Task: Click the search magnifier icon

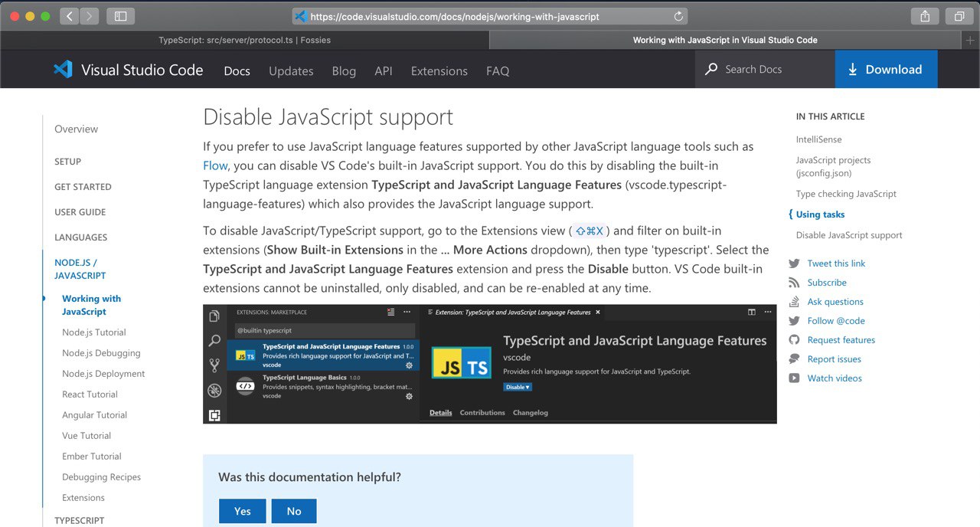Action: pyautogui.click(x=711, y=69)
